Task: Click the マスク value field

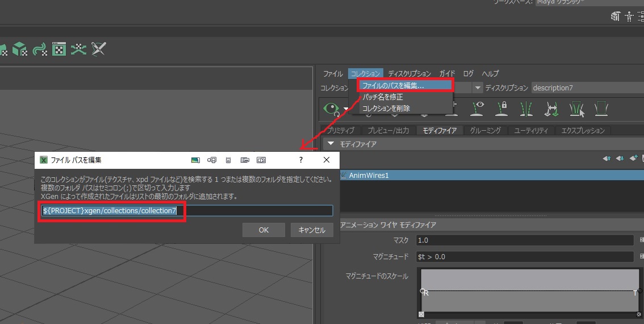Action: (x=525, y=240)
